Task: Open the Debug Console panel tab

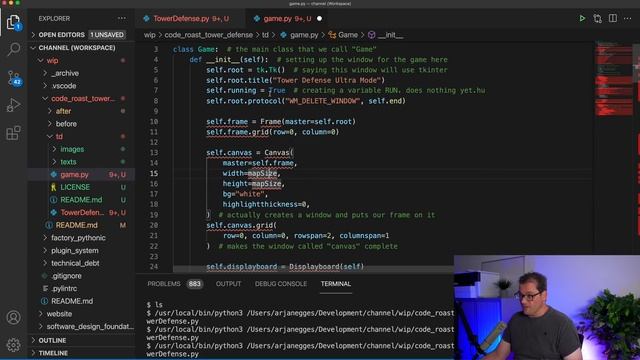Action: click(281, 284)
